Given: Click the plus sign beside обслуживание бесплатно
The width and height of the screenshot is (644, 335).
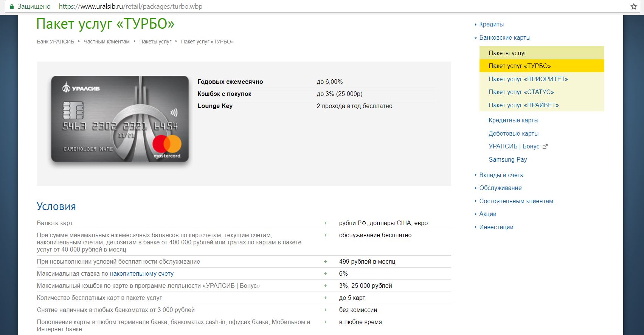Looking at the screenshot, I should click(x=325, y=235).
